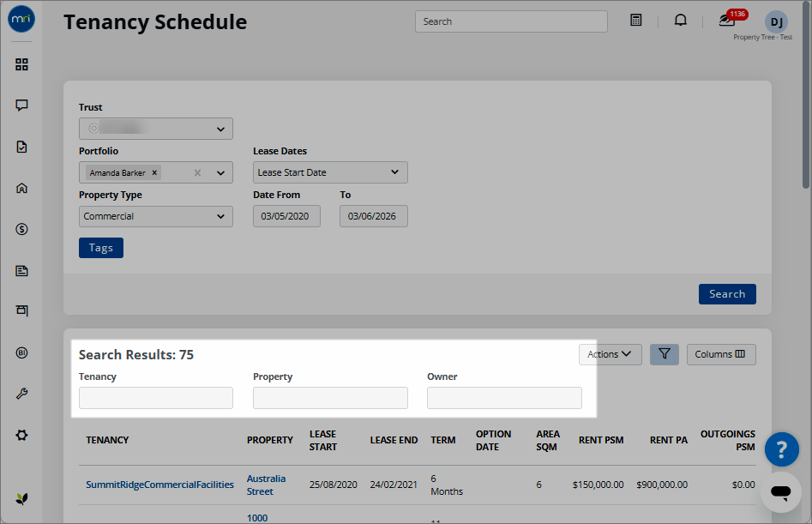812x524 pixels.
Task: Remove the Amanda Barker portfolio tag
Action: click(154, 172)
